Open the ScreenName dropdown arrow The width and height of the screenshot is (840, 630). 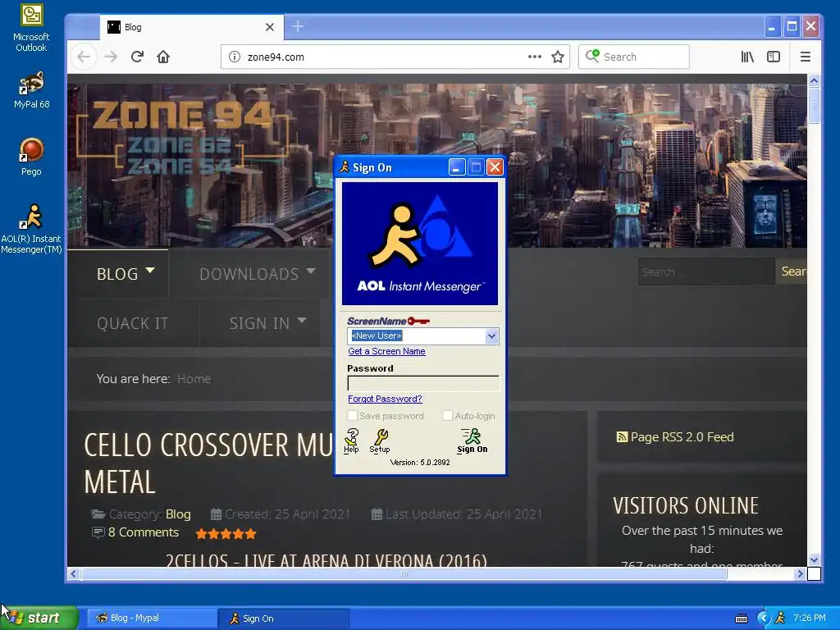coord(492,336)
